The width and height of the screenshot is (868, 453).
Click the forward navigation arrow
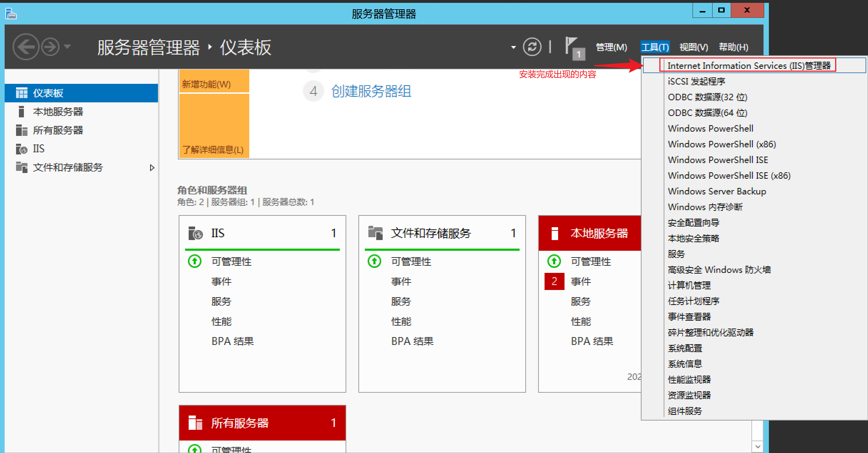point(50,47)
